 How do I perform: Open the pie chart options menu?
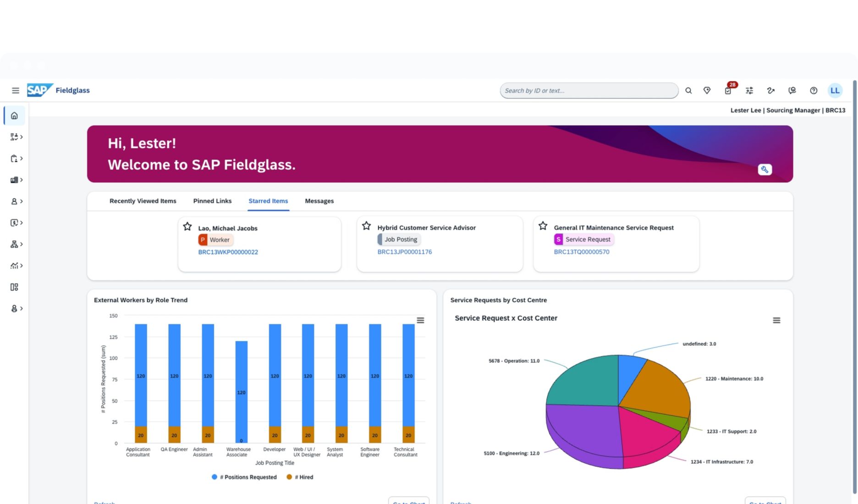[x=776, y=320]
